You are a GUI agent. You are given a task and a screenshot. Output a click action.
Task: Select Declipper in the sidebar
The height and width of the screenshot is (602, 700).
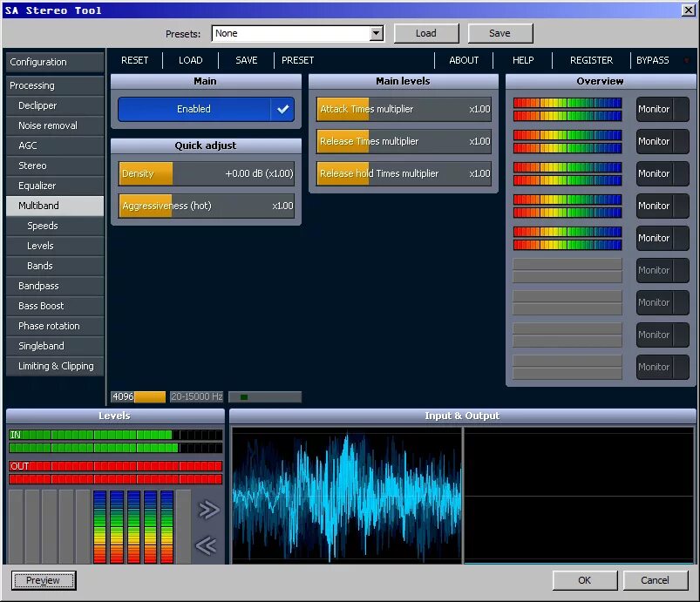point(55,105)
